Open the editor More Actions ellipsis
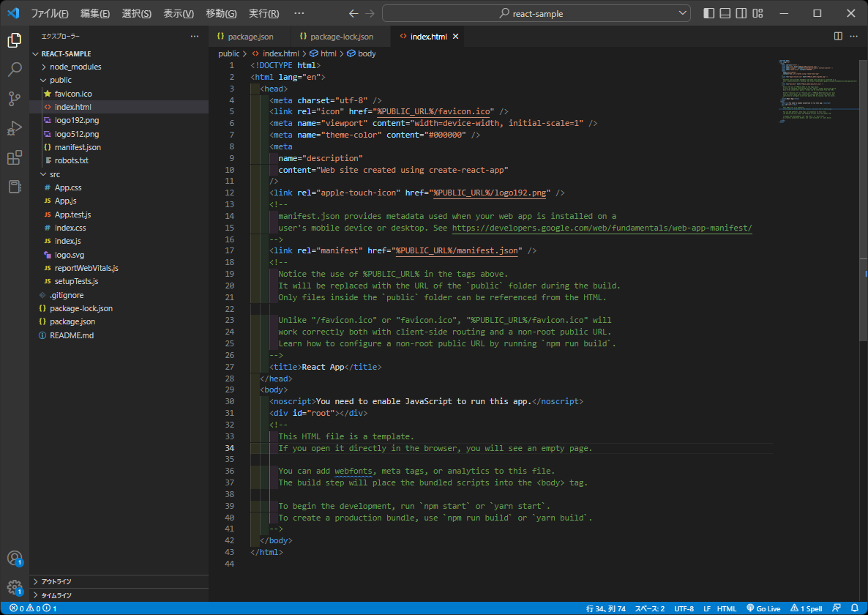 (855, 37)
